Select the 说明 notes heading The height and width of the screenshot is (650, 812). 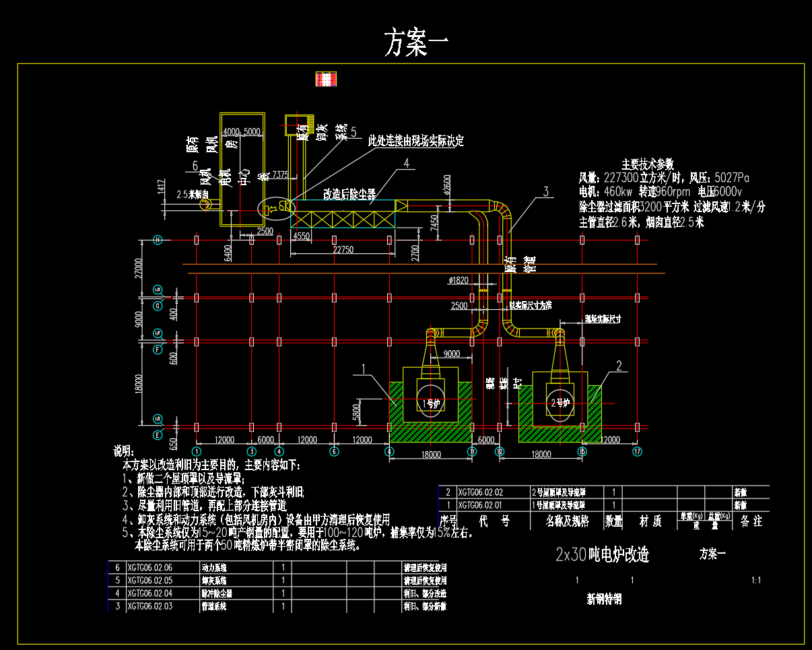[x=125, y=451]
